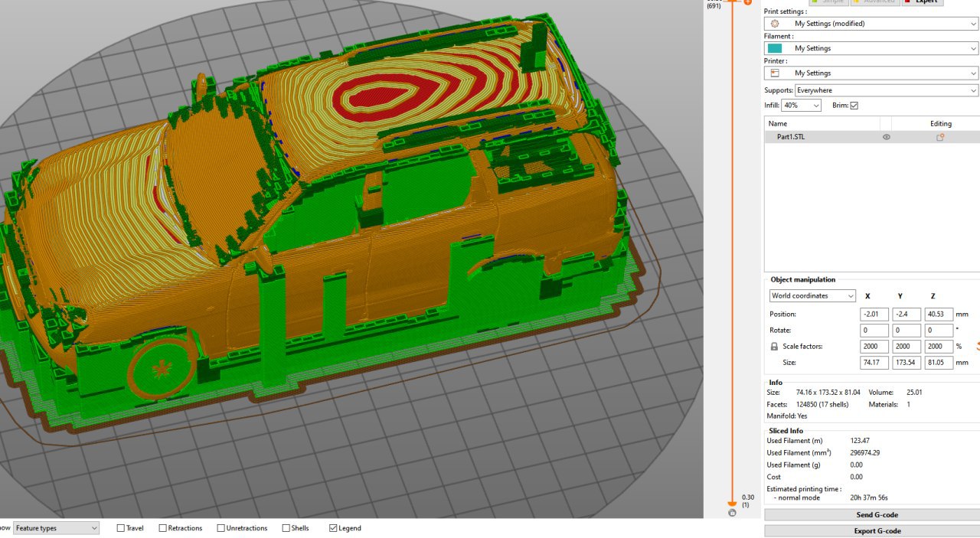980x538 pixels.
Task: Click the Position X field
Action: [x=874, y=315]
